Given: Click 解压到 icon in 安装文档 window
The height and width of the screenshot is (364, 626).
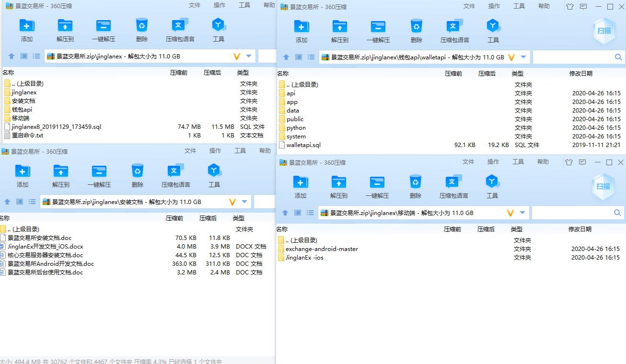Looking at the screenshot, I should (x=60, y=171).
